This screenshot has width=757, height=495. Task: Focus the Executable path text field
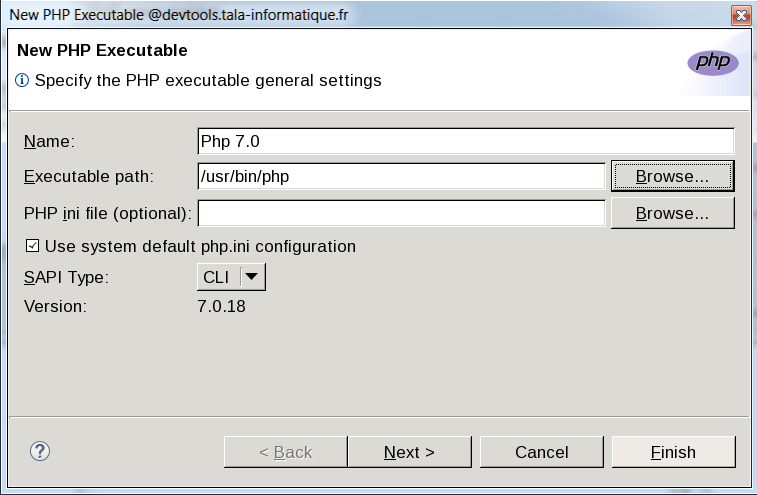tap(401, 177)
